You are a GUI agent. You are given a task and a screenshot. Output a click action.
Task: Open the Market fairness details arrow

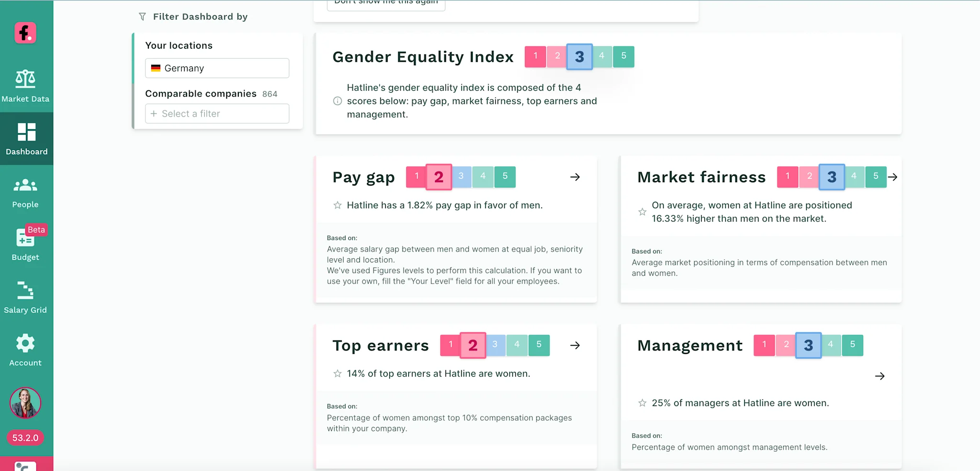(x=893, y=177)
